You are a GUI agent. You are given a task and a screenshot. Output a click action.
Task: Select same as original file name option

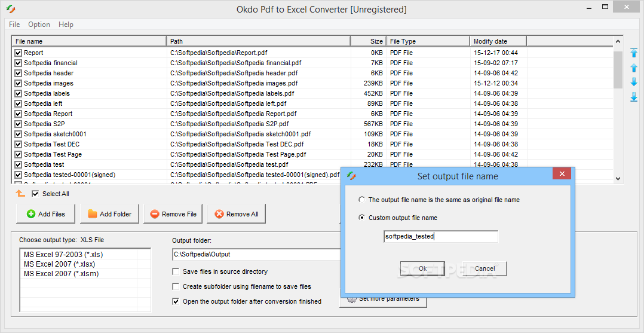361,200
